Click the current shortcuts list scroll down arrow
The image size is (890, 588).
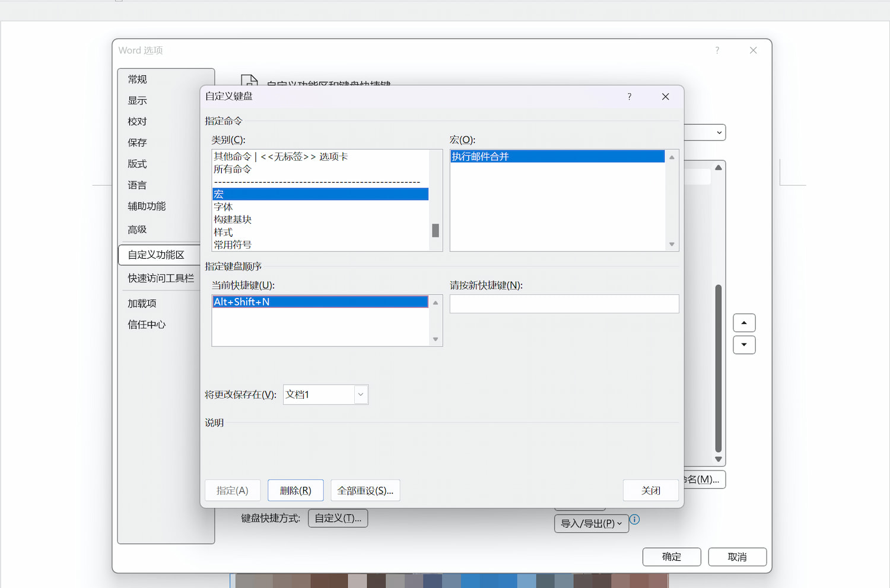[436, 339]
